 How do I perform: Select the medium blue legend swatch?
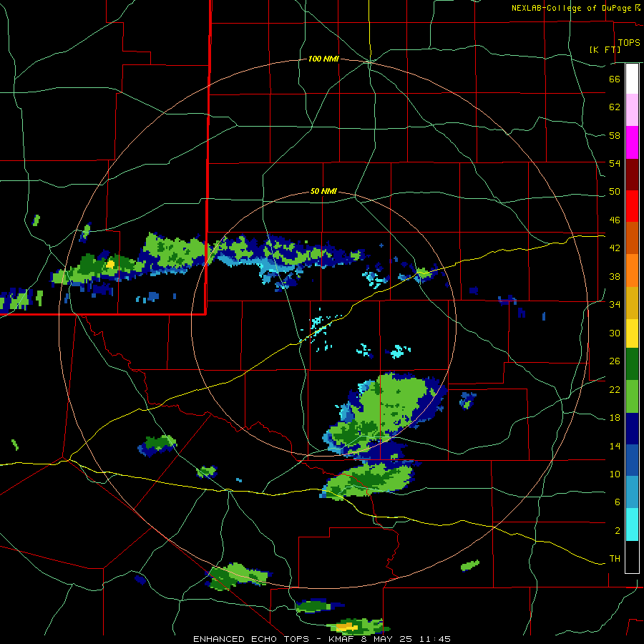point(632,461)
